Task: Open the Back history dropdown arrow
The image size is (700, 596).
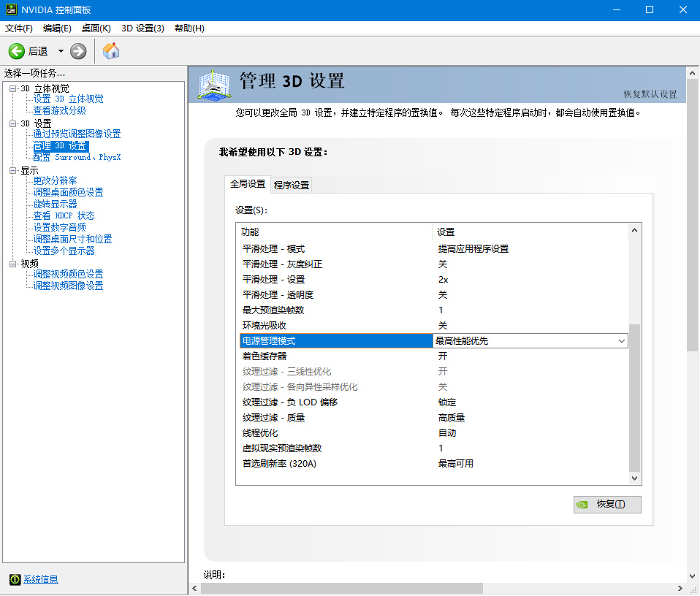Action: 61,51
